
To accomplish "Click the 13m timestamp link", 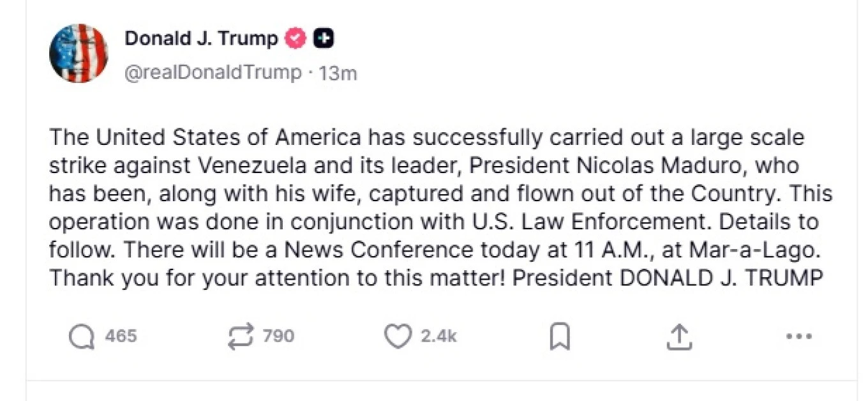I will [338, 72].
